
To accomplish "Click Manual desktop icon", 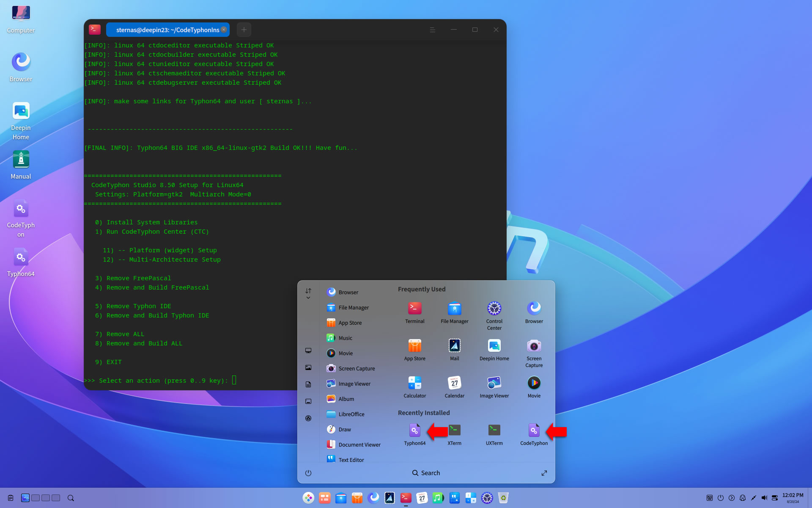I will coord(21,165).
